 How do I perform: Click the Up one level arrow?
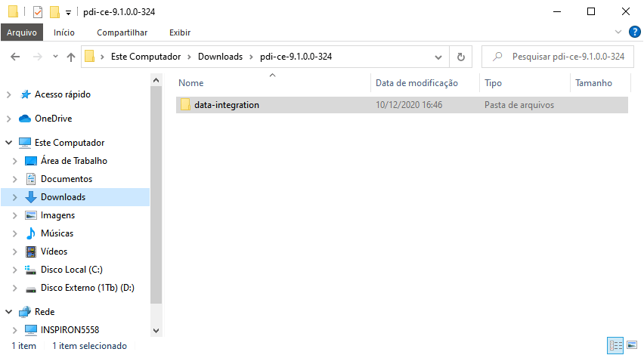(71, 57)
